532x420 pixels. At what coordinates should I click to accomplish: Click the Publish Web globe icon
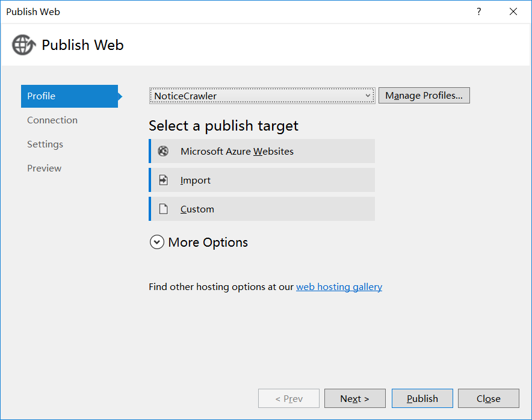(x=23, y=45)
